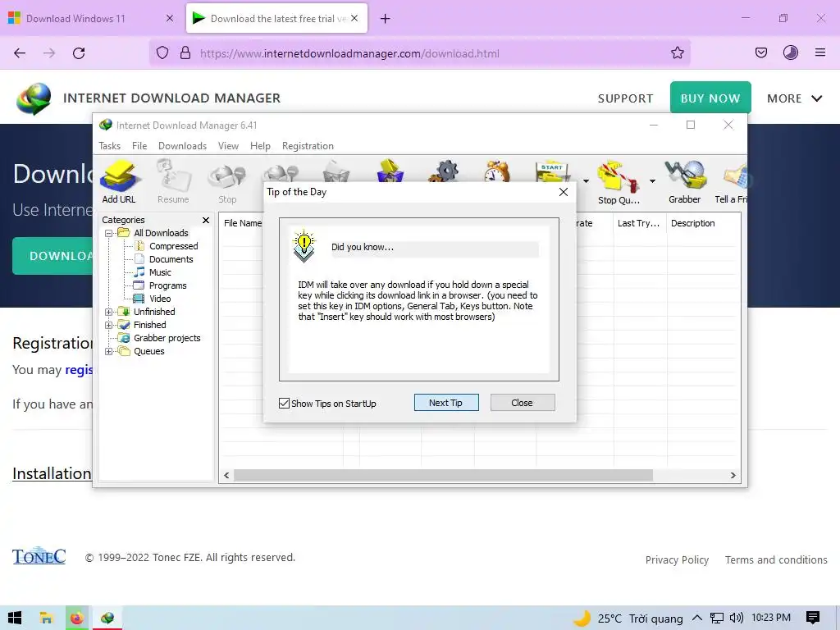Open notification center icon
The height and width of the screenshot is (630, 840).
(812, 618)
